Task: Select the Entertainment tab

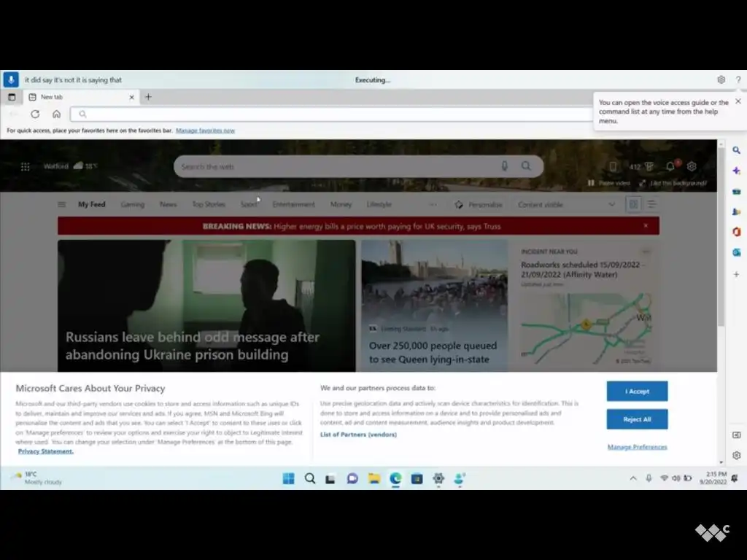Action: tap(293, 204)
